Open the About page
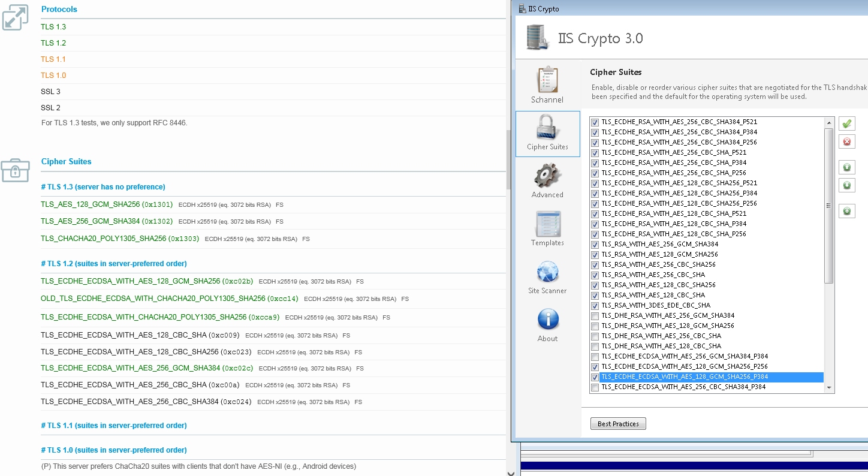The height and width of the screenshot is (476, 868). click(x=547, y=324)
